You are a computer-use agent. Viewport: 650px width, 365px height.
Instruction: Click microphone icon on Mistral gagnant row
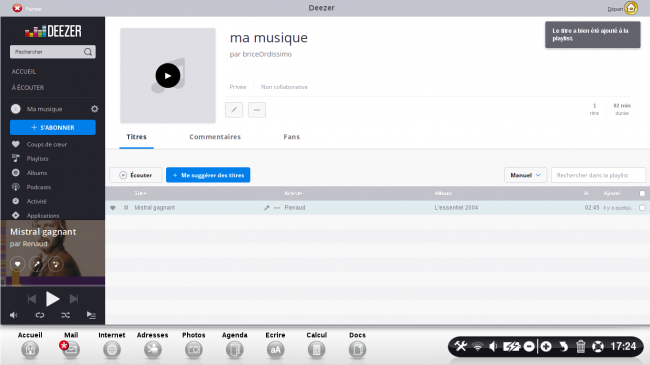pyautogui.click(x=267, y=207)
